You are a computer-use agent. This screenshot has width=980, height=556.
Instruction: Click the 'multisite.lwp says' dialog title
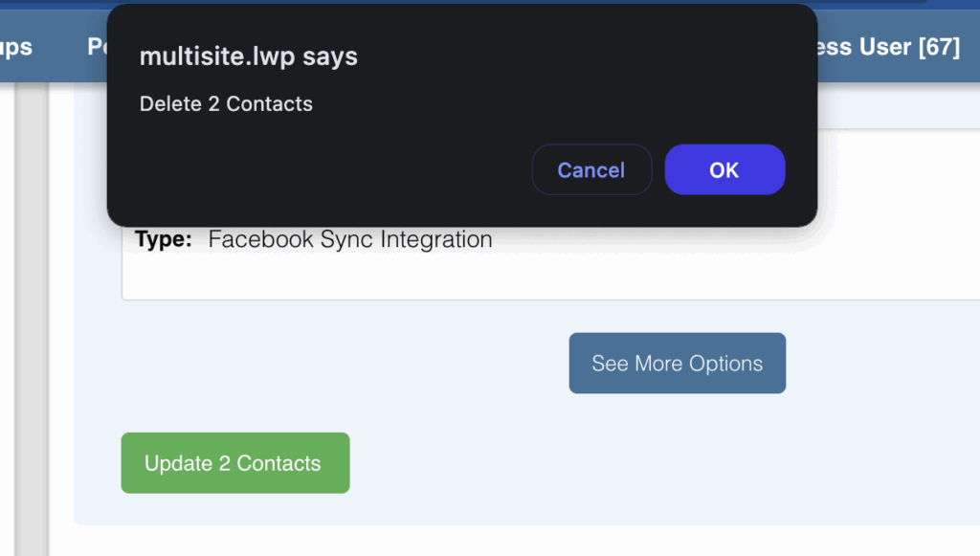click(x=249, y=56)
